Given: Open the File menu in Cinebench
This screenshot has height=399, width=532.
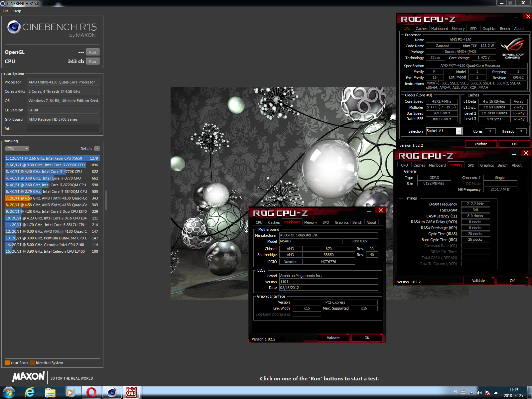Looking at the screenshot, I should click(6, 11).
